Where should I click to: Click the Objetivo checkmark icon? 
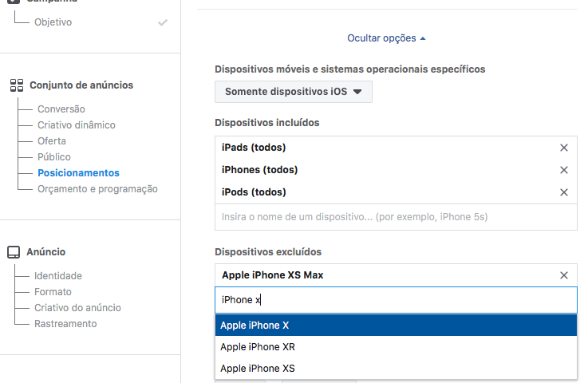[x=163, y=22]
